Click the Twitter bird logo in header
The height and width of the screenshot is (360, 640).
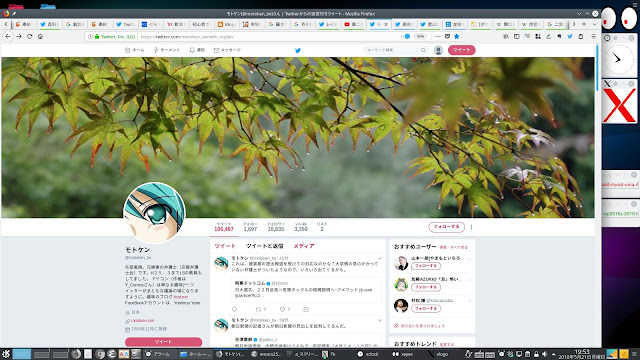(298, 50)
